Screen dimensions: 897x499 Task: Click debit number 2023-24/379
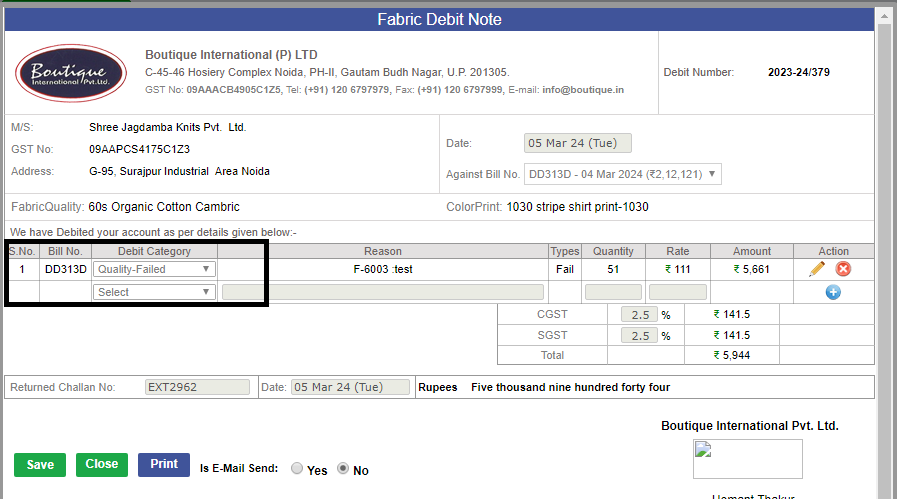click(x=799, y=72)
